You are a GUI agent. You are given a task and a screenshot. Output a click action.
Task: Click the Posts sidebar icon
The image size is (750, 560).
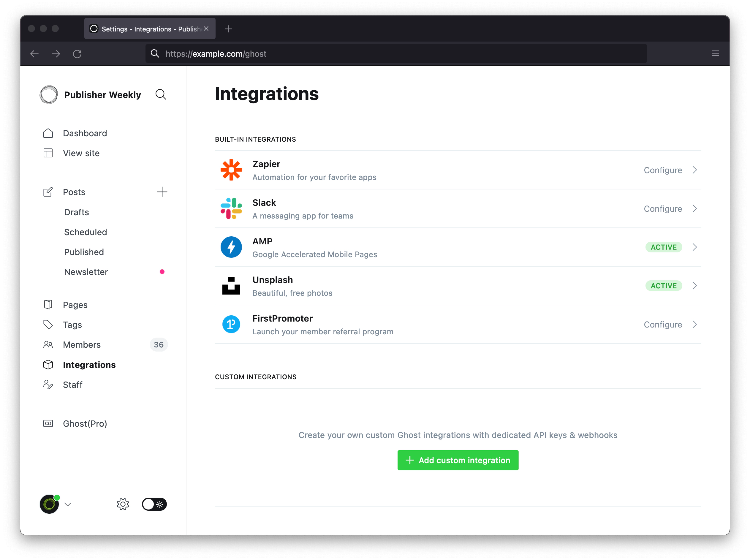(48, 191)
